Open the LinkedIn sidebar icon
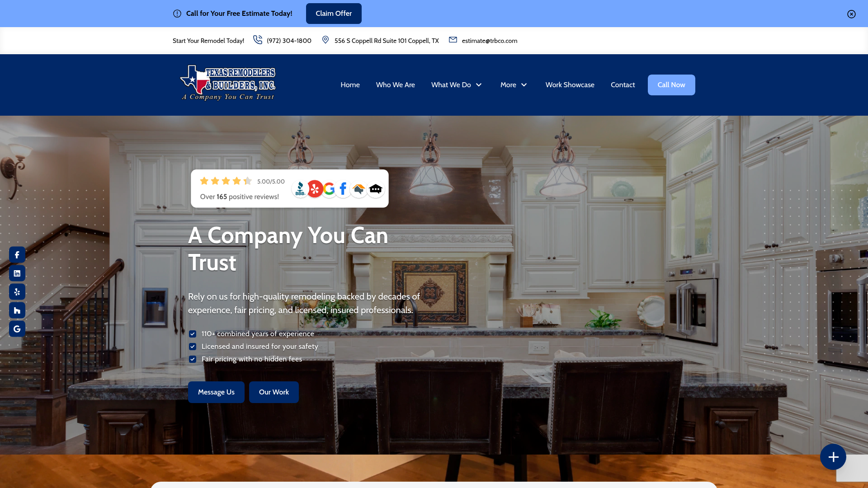 coord(17,273)
